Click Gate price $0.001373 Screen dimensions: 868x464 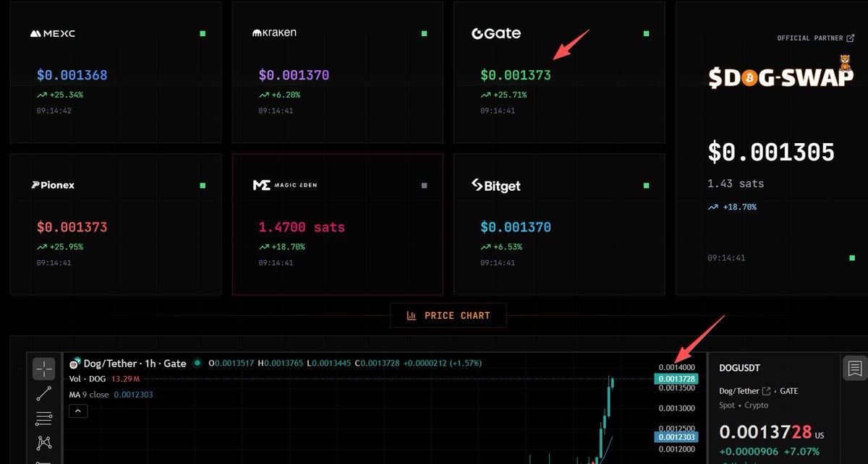(x=516, y=75)
